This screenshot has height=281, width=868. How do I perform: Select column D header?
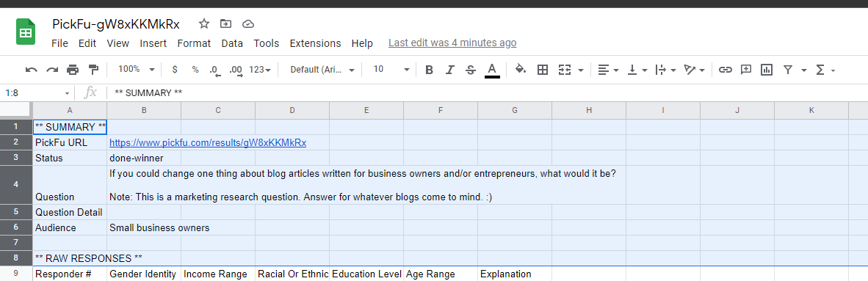[x=292, y=111]
